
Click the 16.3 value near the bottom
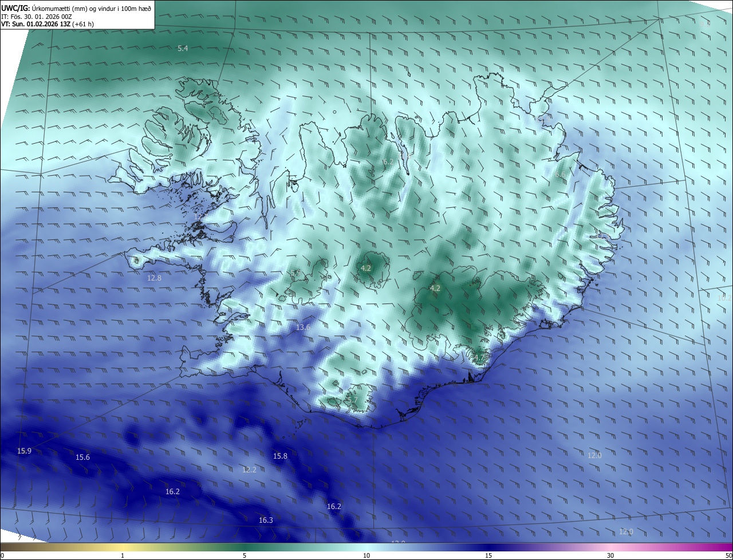(x=266, y=520)
